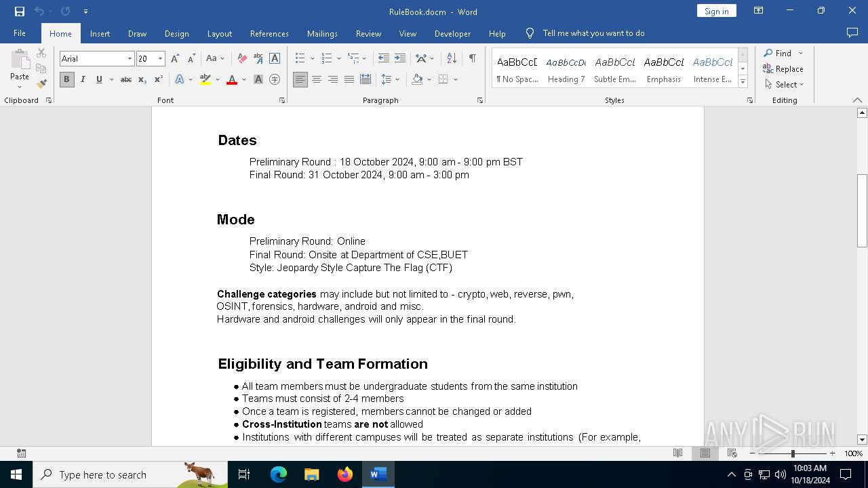Click the Sign in button
This screenshot has width=868, height=488.
tap(716, 11)
